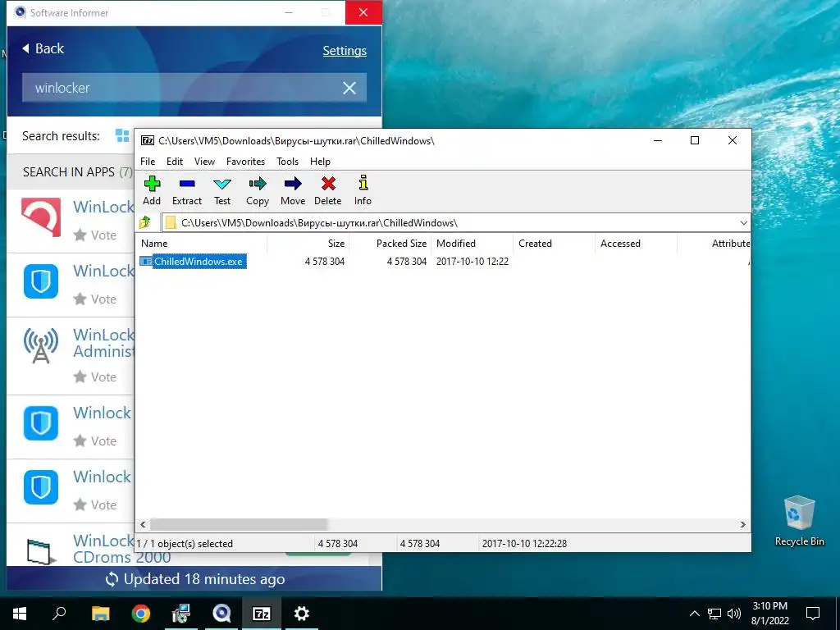Image resolution: width=840 pixels, height=630 pixels.
Task: Sort by the Accessed column header
Action: coord(637,243)
